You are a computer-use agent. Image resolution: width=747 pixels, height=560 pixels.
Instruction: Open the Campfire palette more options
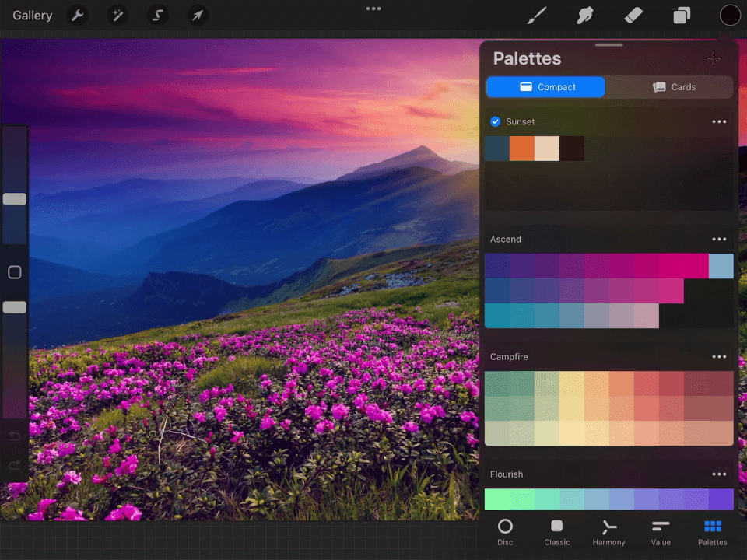point(719,357)
